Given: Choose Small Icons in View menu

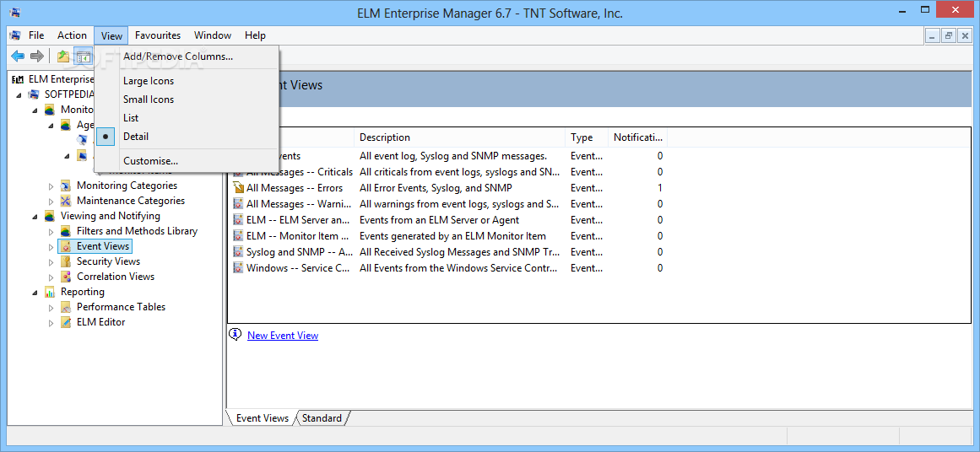Looking at the screenshot, I should (x=187, y=100).
